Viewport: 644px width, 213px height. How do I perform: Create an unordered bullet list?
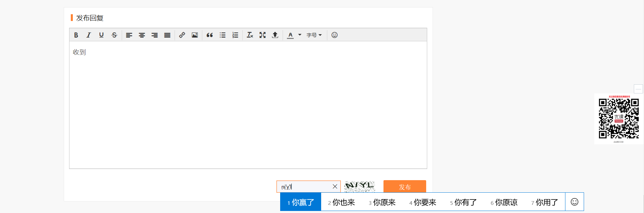point(223,35)
